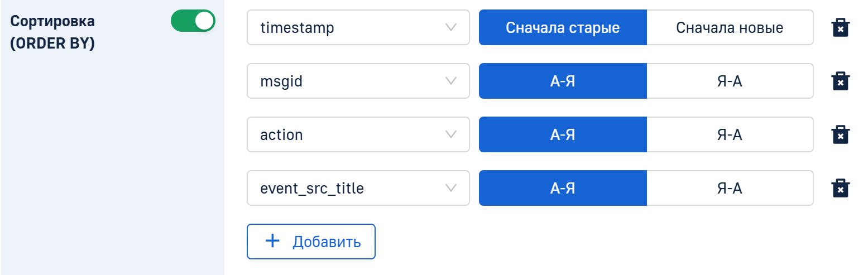The width and height of the screenshot is (868, 275).
Task: Click trash icon for action row
Action: [x=840, y=134]
